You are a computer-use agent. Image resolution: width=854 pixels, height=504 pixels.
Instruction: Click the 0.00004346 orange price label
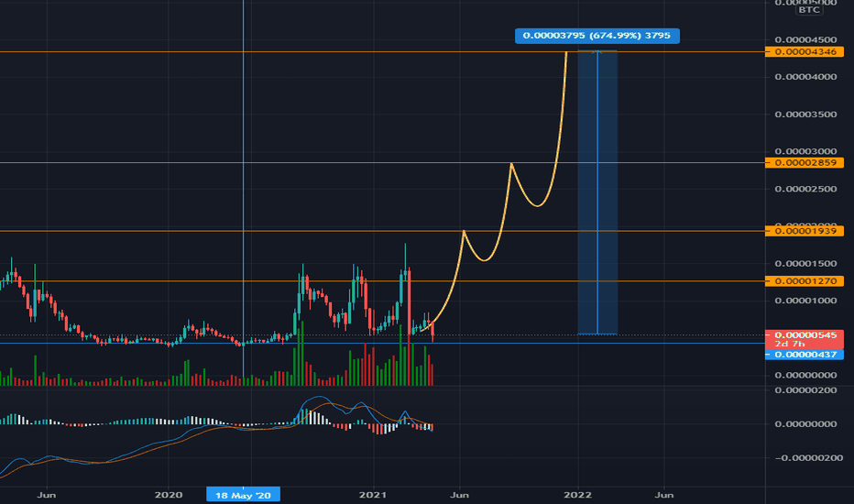pyautogui.click(x=804, y=51)
